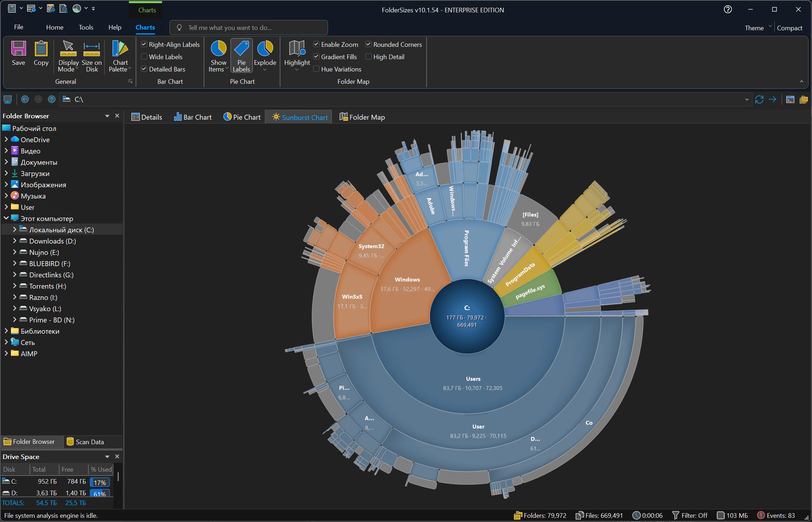Switch to Compact view

click(x=789, y=28)
